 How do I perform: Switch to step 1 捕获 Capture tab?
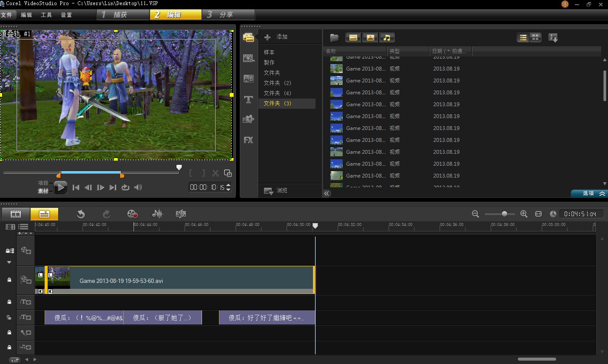pyautogui.click(x=123, y=14)
